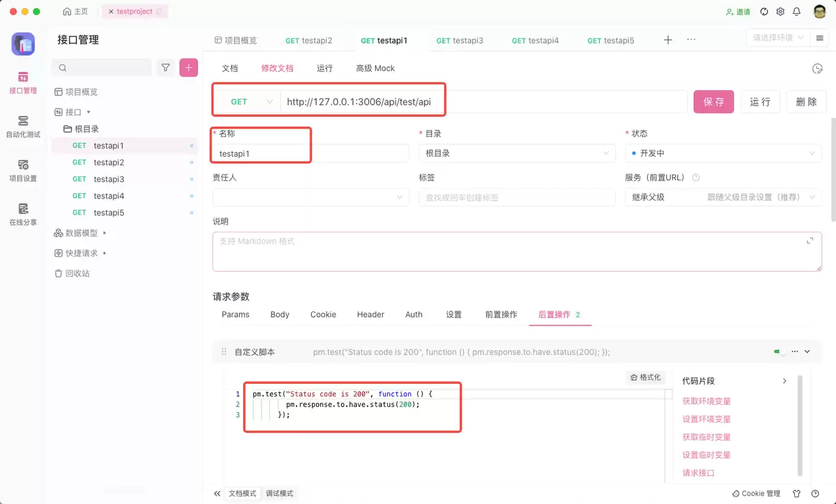This screenshot has height=504, width=836.
Task: Open 项目设置 in the left sidebar
Action: 24,170
